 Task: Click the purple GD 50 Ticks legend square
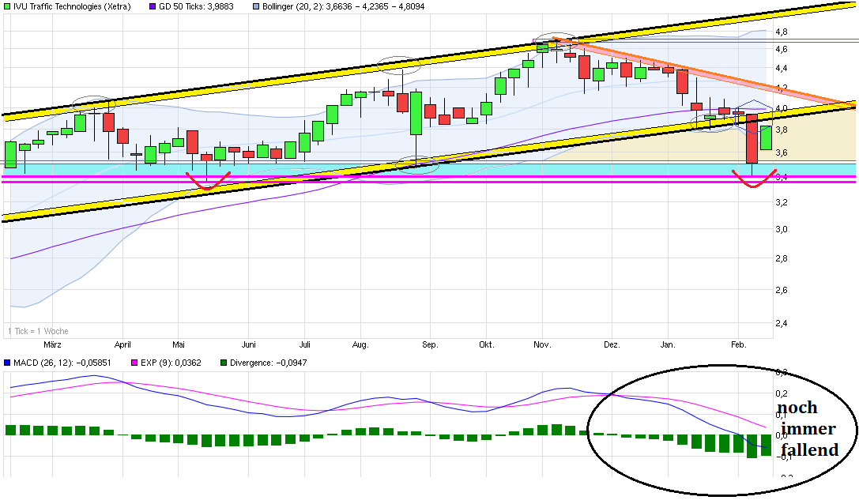point(153,6)
